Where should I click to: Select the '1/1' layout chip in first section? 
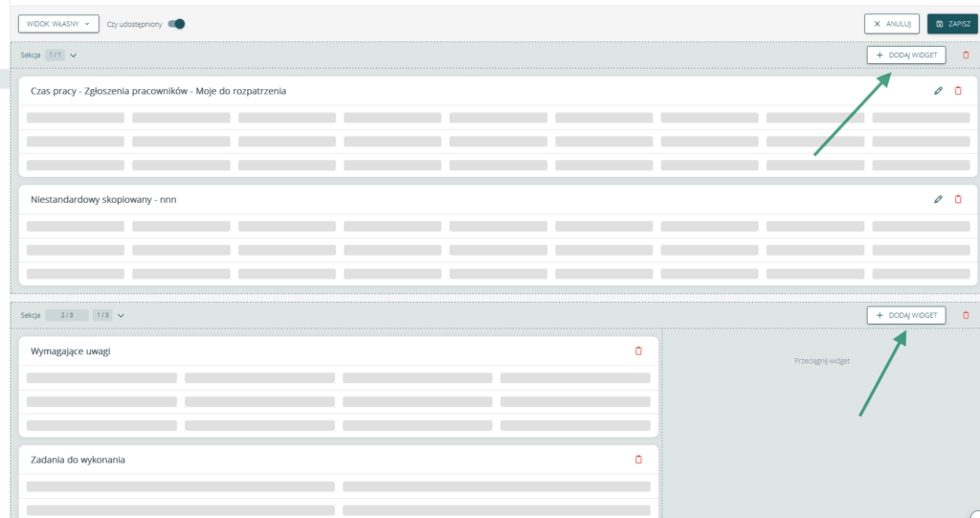55,56
